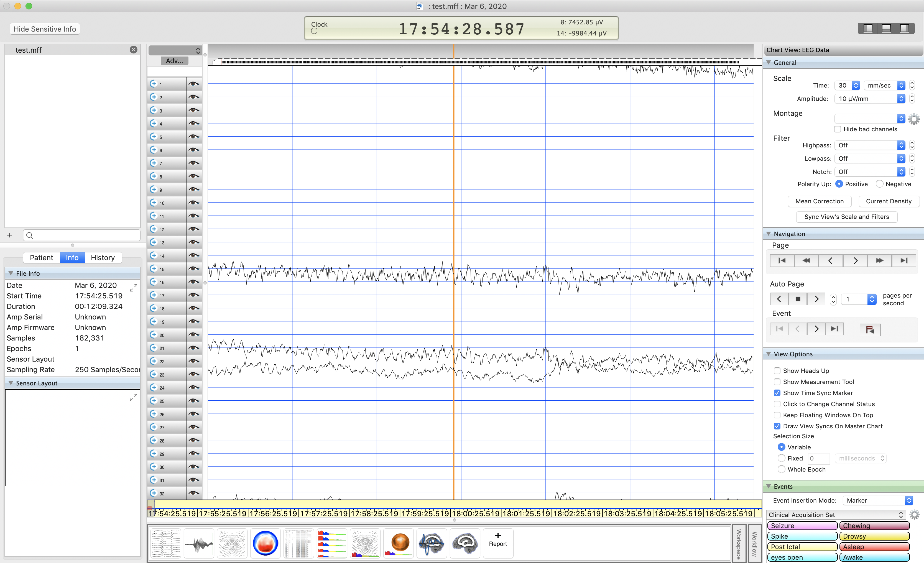Click the Montage settings gear icon

click(x=914, y=119)
